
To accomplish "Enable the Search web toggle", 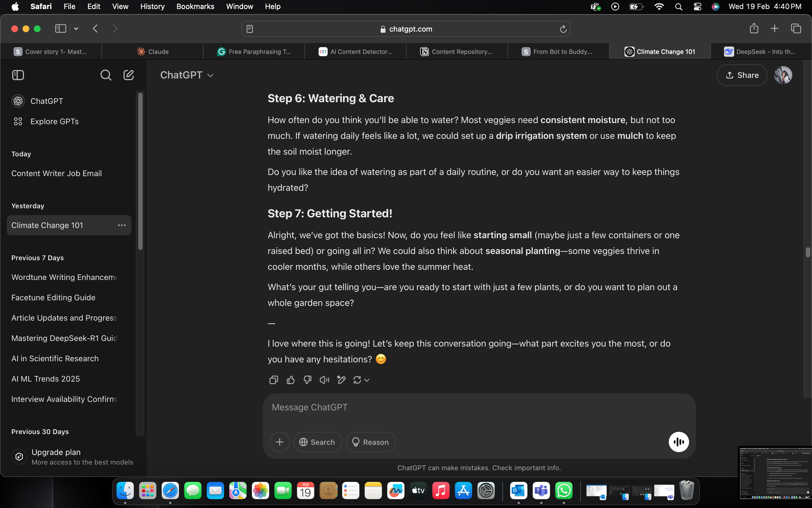I will click(317, 442).
